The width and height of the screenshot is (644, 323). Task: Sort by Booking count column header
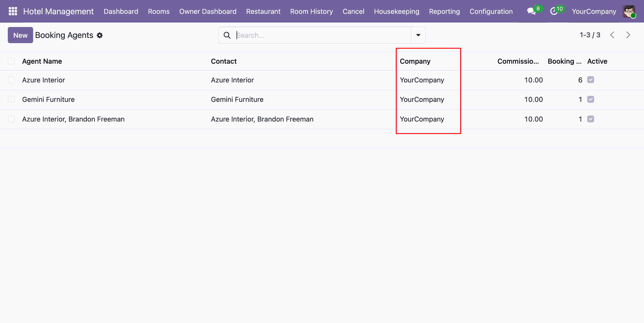[x=565, y=61]
